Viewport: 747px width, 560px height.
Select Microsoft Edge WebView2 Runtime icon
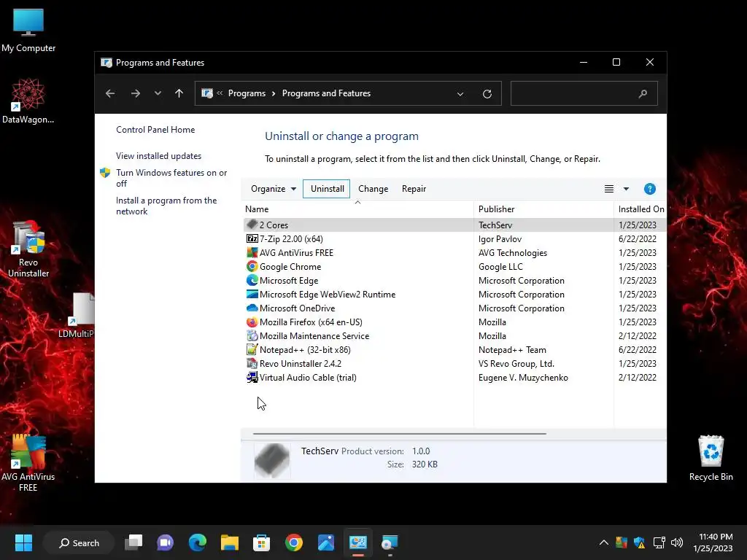[x=252, y=294]
